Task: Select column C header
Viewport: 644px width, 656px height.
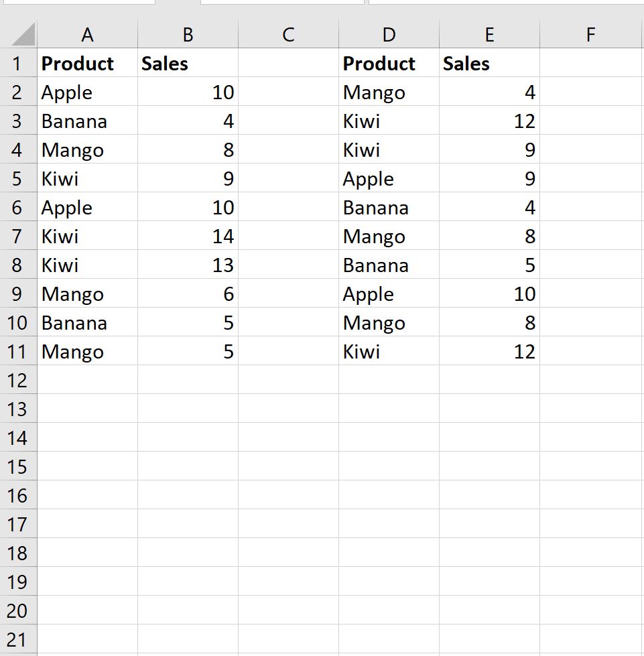Action: 288,34
